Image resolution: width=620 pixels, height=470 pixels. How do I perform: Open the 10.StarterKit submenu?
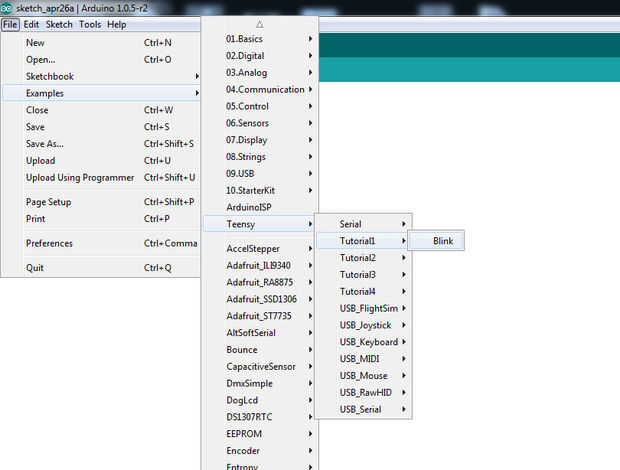[x=260, y=191]
